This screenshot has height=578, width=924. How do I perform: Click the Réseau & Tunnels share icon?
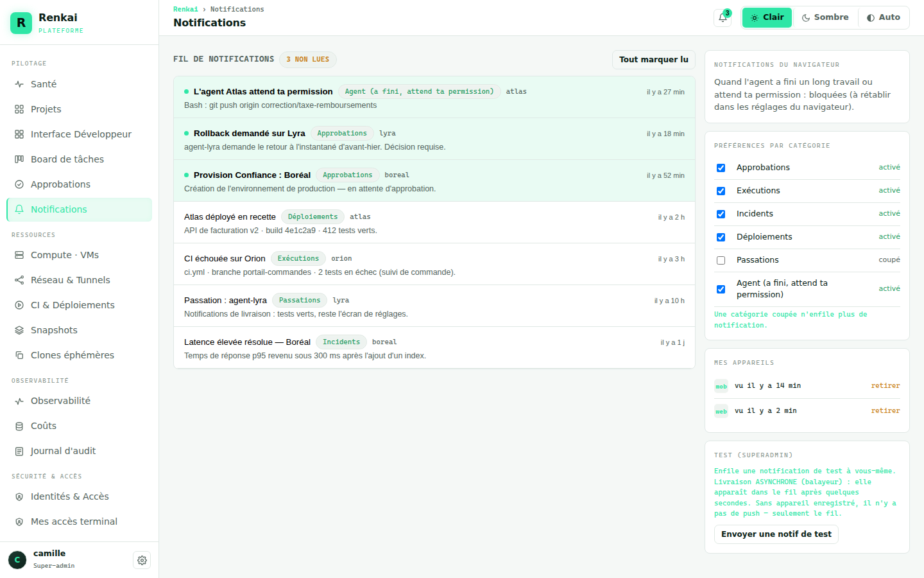19,280
